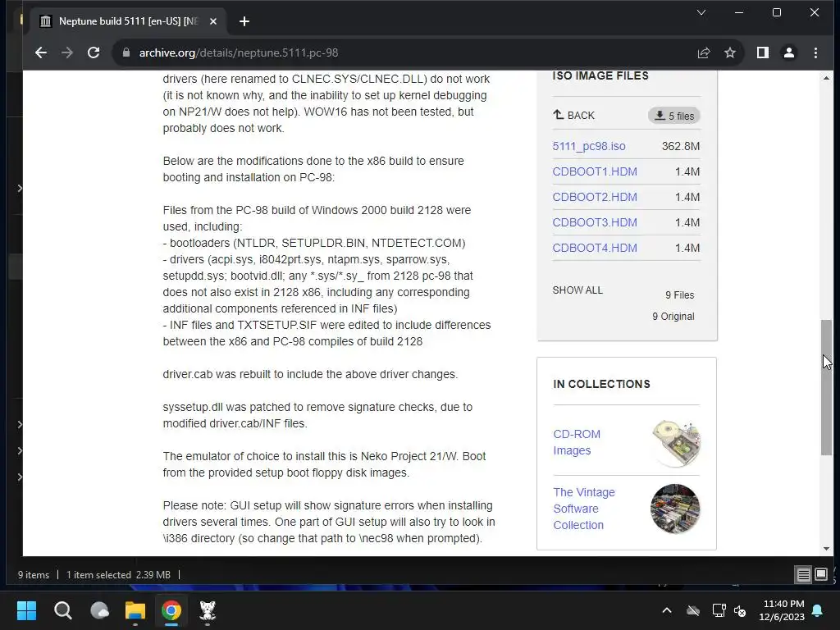This screenshot has height=630, width=840.
Task: Download all 5 files button
Action: (x=674, y=116)
